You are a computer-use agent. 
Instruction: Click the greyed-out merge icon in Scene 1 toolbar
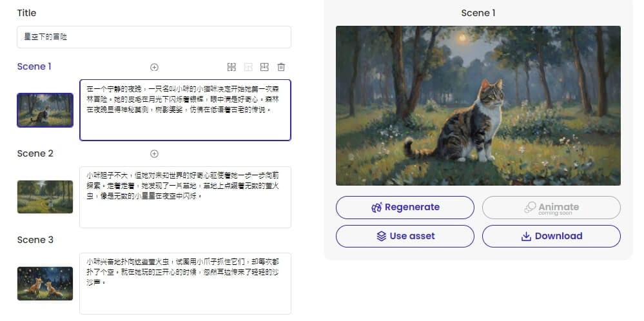click(x=248, y=67)
